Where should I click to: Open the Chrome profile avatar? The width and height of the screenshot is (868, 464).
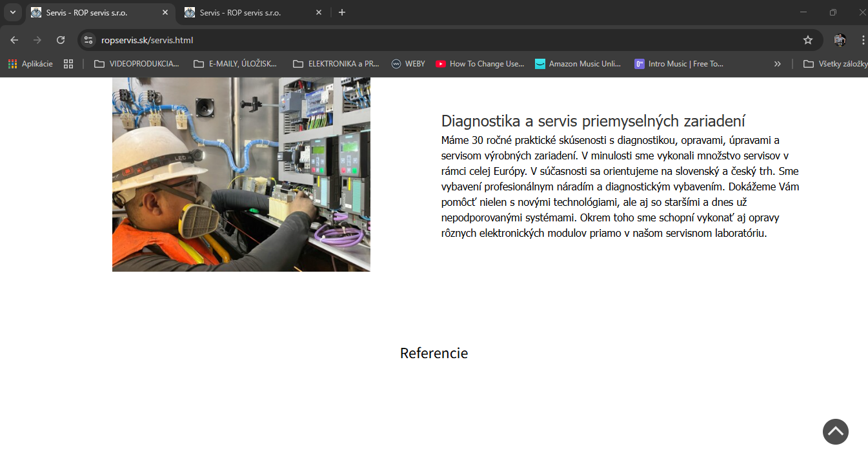(x=840, y=40)
